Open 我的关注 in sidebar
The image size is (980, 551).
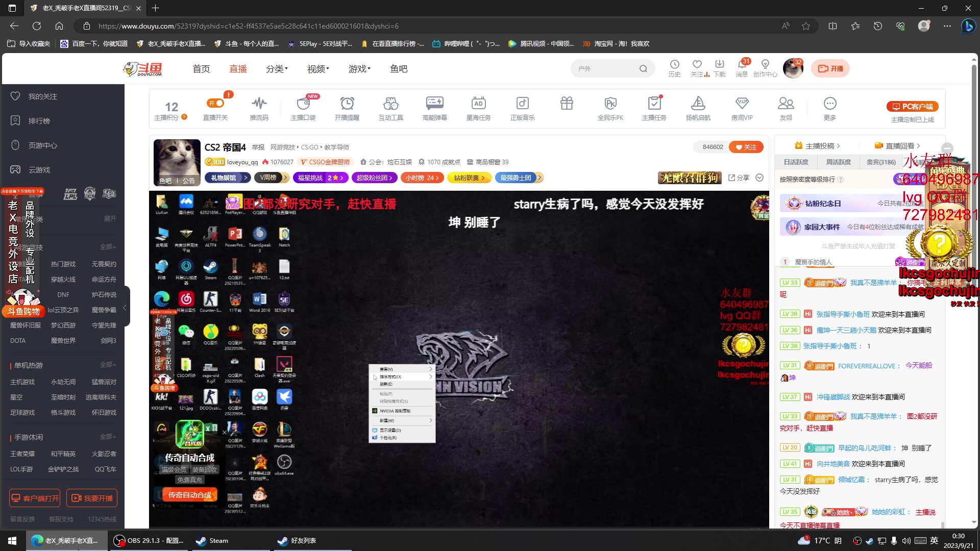click(x=42, y=96)
